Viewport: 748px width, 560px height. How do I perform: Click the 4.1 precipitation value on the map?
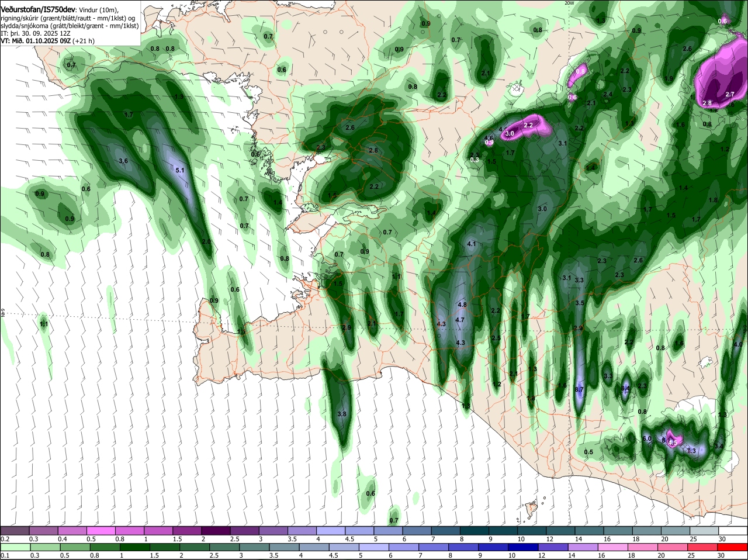(472, 244)
